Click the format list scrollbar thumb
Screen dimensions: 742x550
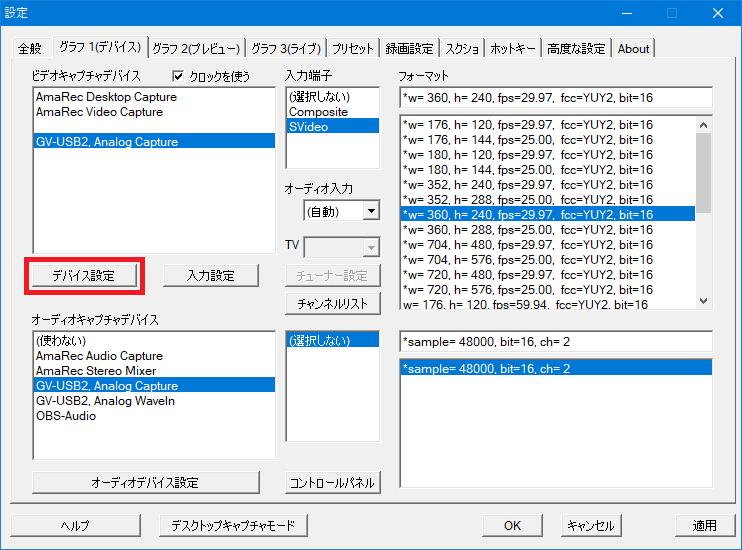(x=703, y=173)
